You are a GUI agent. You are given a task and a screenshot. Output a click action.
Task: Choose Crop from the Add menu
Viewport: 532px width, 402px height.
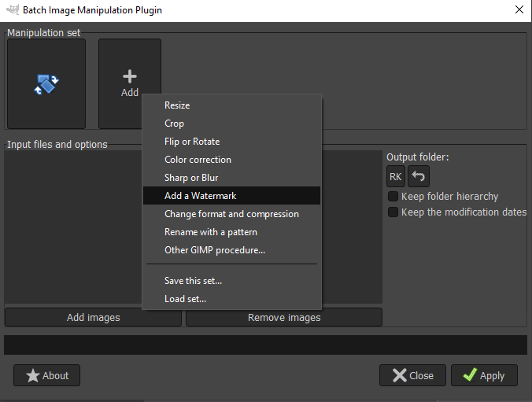tap(174, 124)
